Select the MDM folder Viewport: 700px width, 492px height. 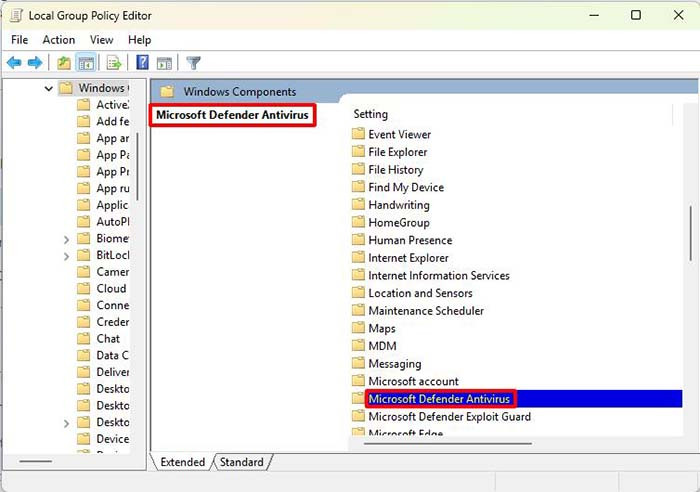pos(382,346)
